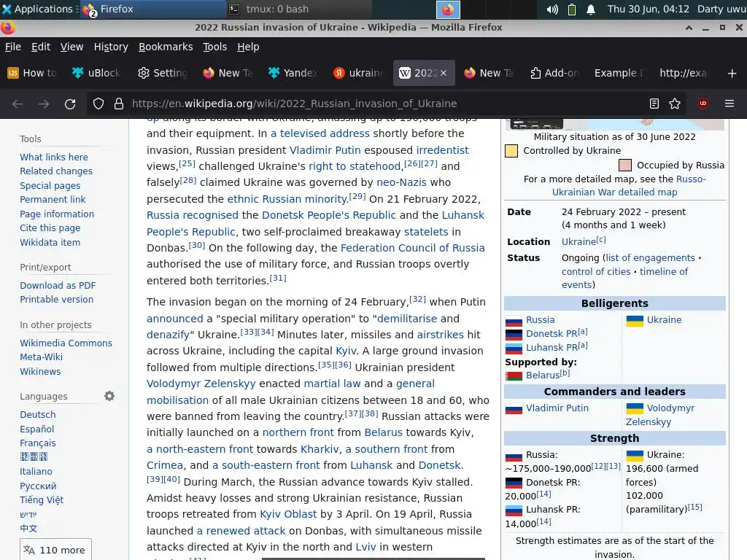Click the yellow Controlled by Ukraine swatch
747x560 pixels.
(511, 152)
